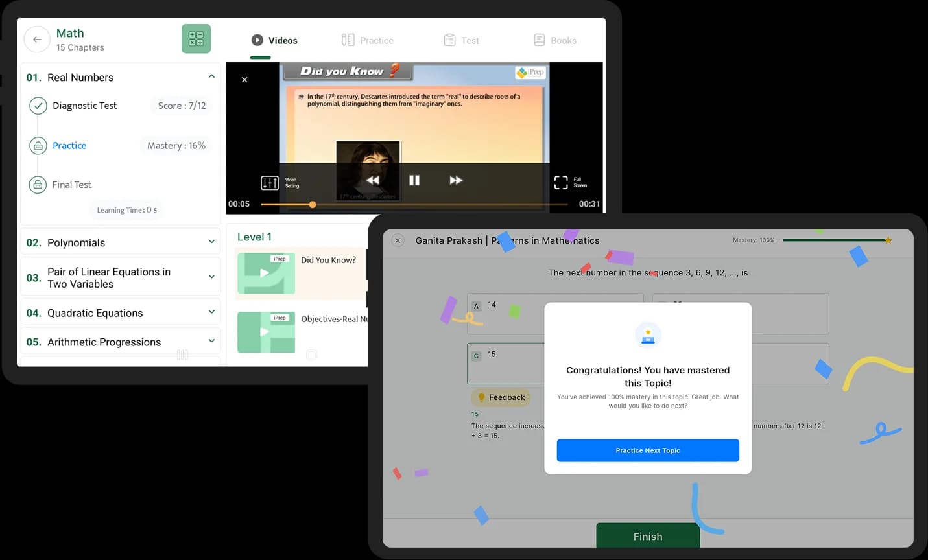Click the Practice Next Topic button

[648, 450]
